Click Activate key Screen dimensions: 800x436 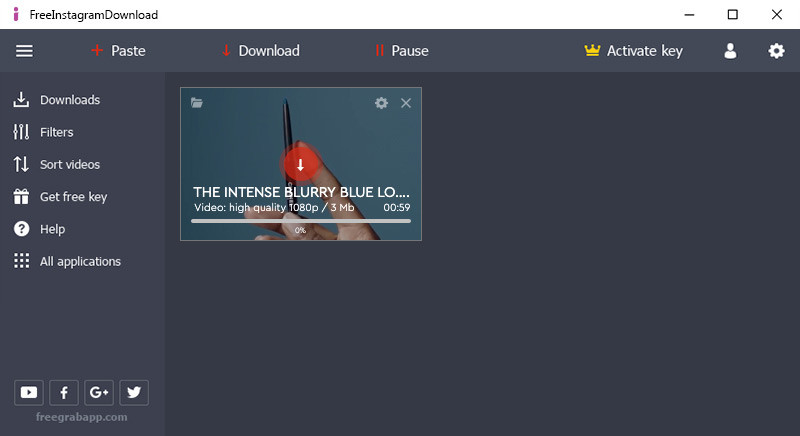click(633, 50)
